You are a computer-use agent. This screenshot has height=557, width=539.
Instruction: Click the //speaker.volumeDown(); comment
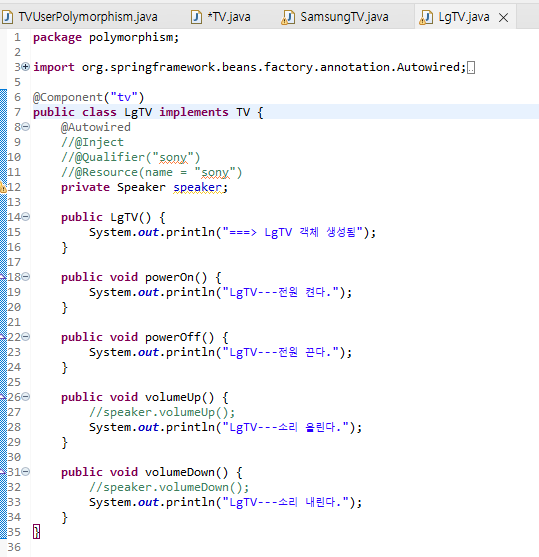click(169, 487)
